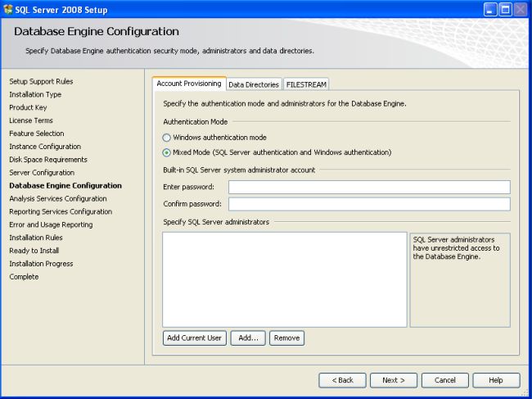Proceed with the Next > button
The width and height of the screenshot is (532, 399).
click(x=394, y=380)
